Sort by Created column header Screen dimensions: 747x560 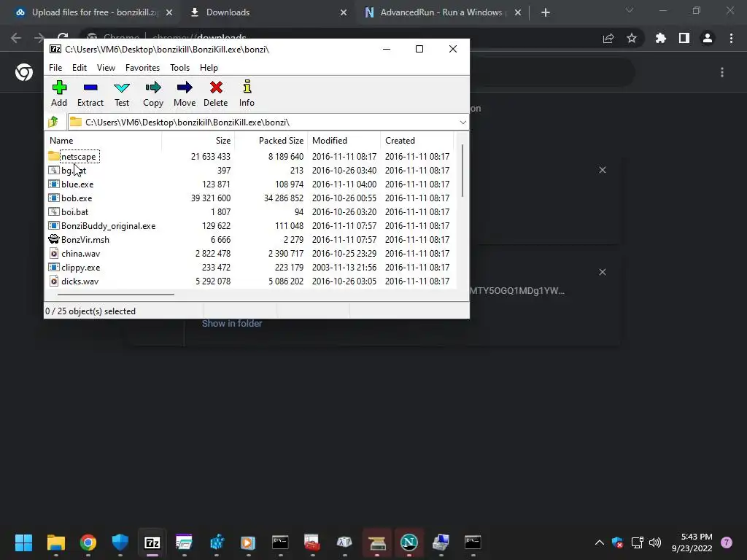click(417, 141)
